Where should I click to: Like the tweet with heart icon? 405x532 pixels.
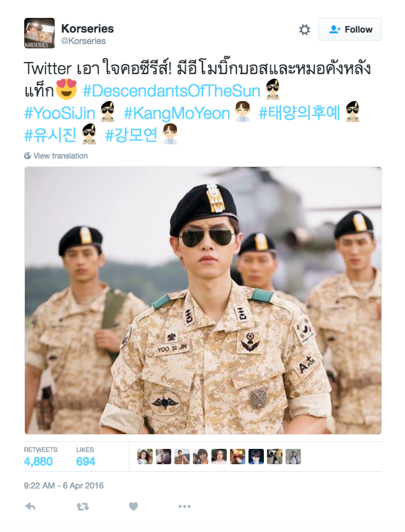tap(134, 506)
